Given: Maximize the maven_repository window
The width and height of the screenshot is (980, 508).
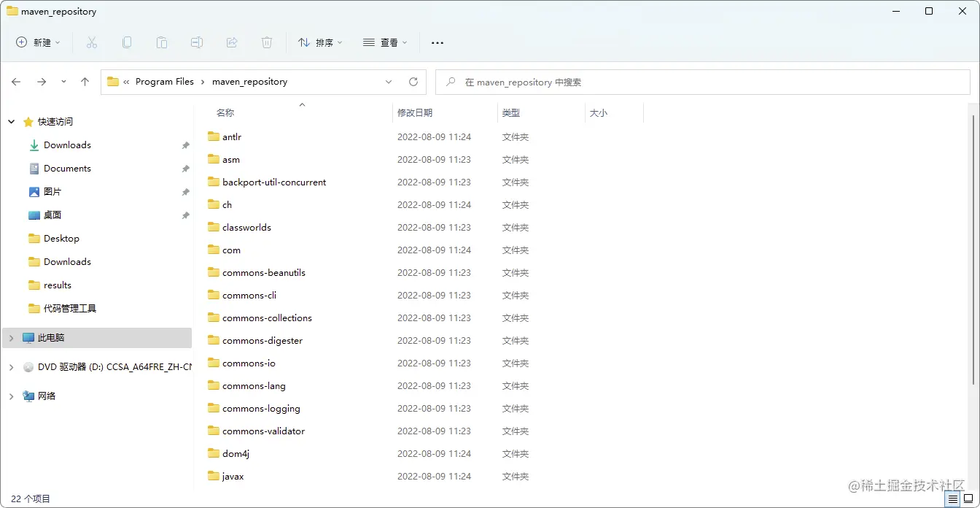Looking at the screenshot, I should 929,11.
